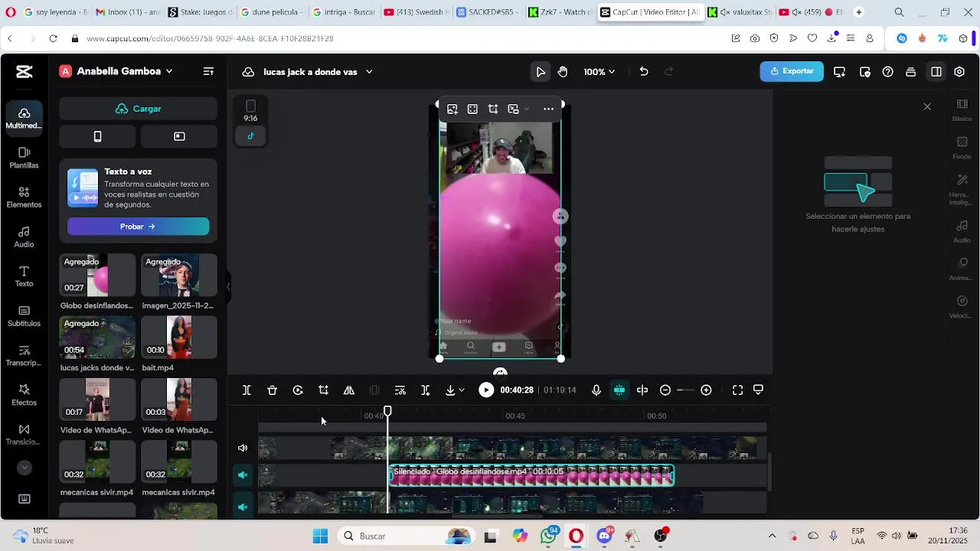
Task: Zoom in the timeline with plus icon
Action: tap(706, 390)
